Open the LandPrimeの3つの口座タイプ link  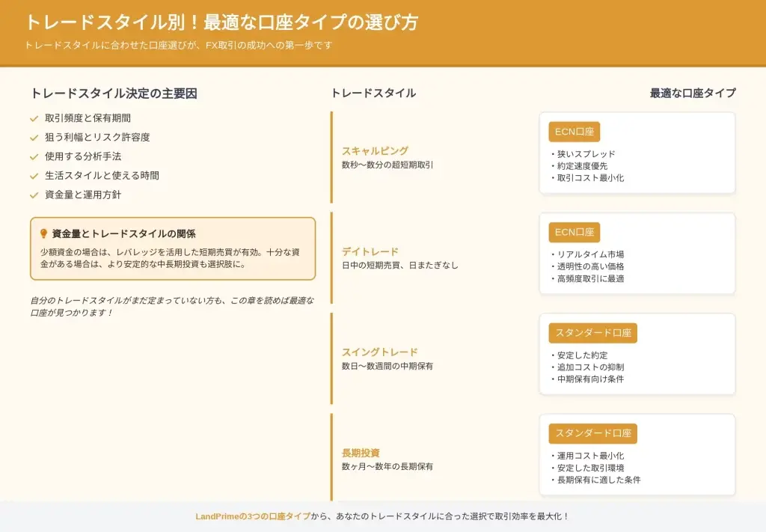click(253, 516)
